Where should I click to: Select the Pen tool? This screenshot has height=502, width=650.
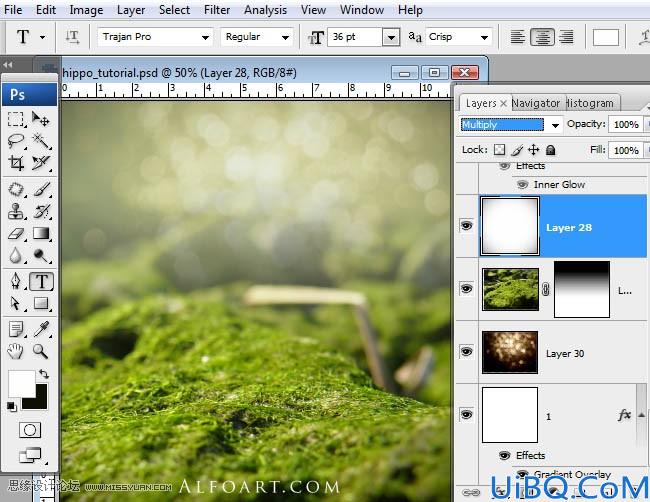16,281
